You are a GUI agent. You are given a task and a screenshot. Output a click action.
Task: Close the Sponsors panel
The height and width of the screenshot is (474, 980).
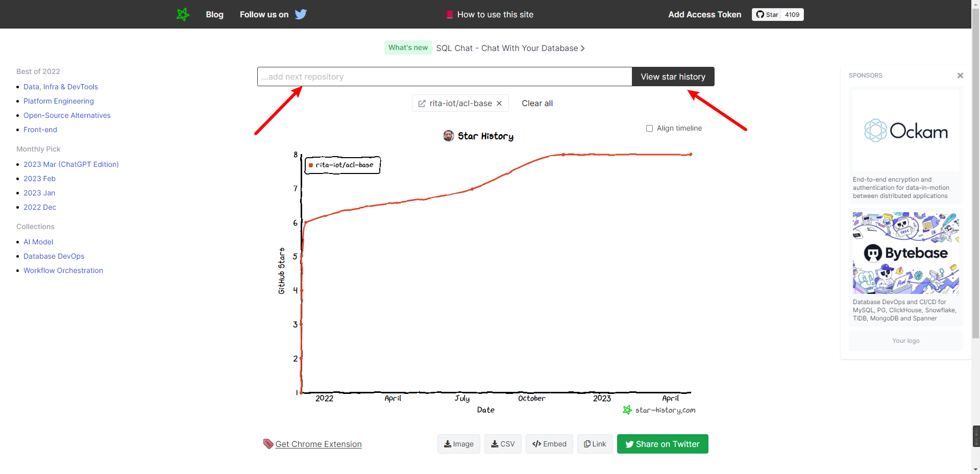coord(960,76)
